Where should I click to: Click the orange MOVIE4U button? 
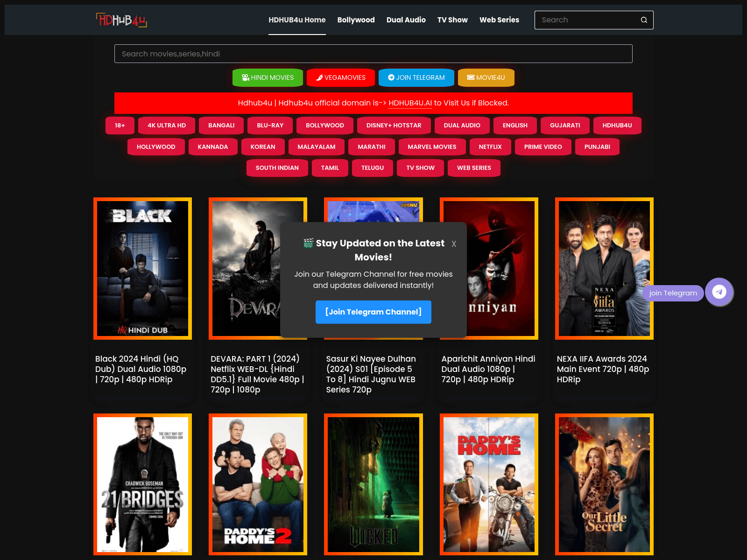(486, 77)
